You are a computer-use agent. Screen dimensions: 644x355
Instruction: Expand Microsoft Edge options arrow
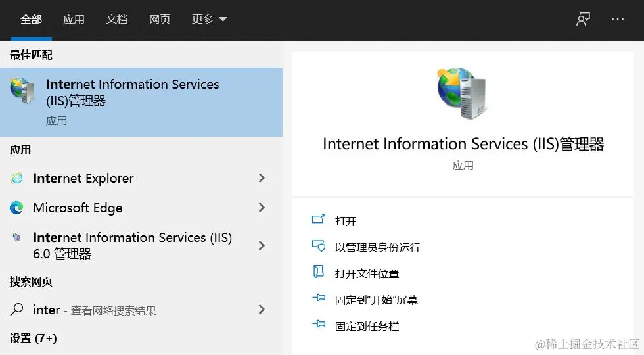[x=262, y=208]
